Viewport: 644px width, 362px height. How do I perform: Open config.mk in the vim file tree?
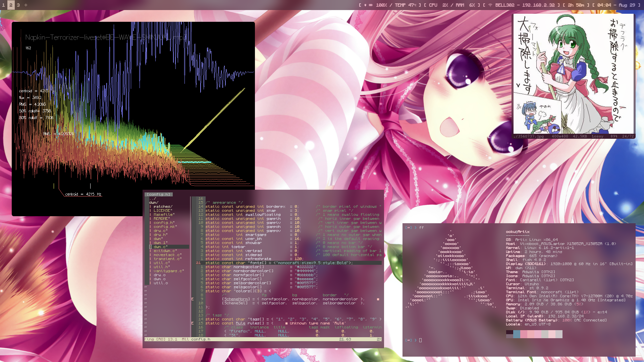[165, 227]
